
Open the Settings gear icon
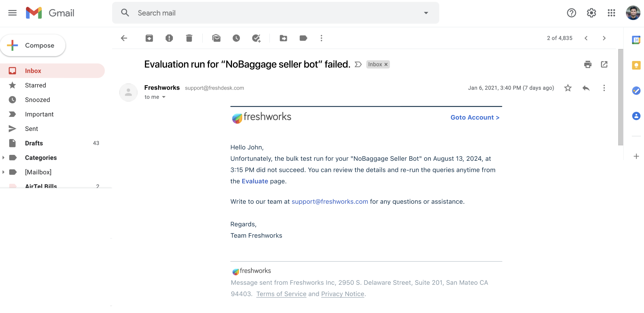[591, 13]
